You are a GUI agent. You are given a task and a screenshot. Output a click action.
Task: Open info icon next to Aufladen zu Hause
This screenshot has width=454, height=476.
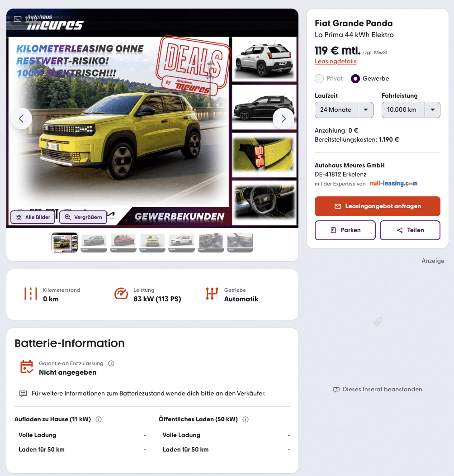[99, 419]
